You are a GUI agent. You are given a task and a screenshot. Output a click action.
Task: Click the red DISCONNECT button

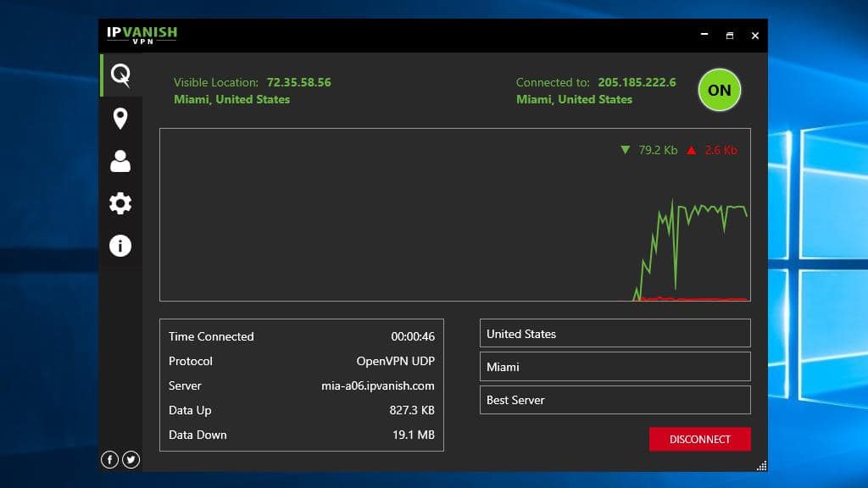point(699,440)
